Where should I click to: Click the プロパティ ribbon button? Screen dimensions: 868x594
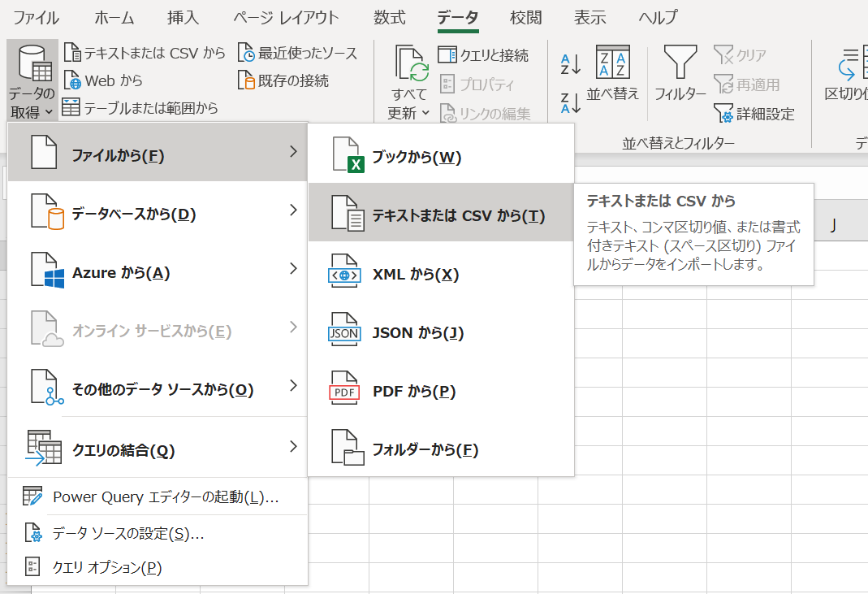coord(477,85)
